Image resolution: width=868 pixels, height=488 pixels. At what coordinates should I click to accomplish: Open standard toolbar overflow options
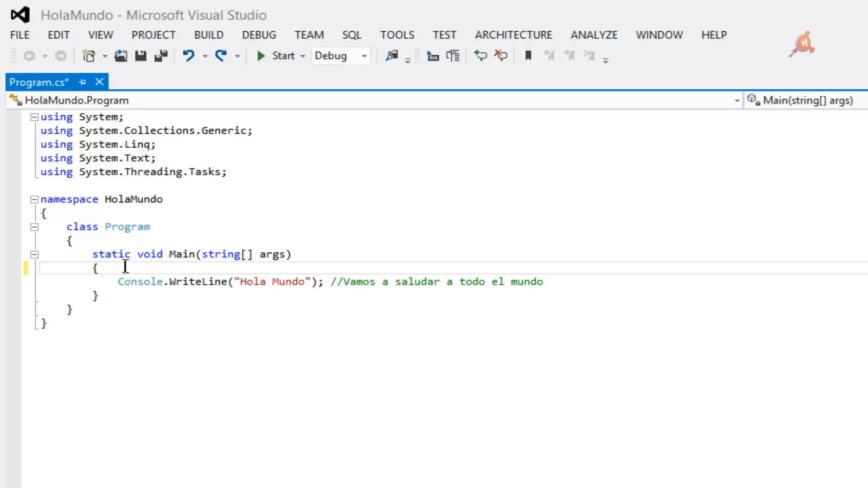[x=408, y=60]
